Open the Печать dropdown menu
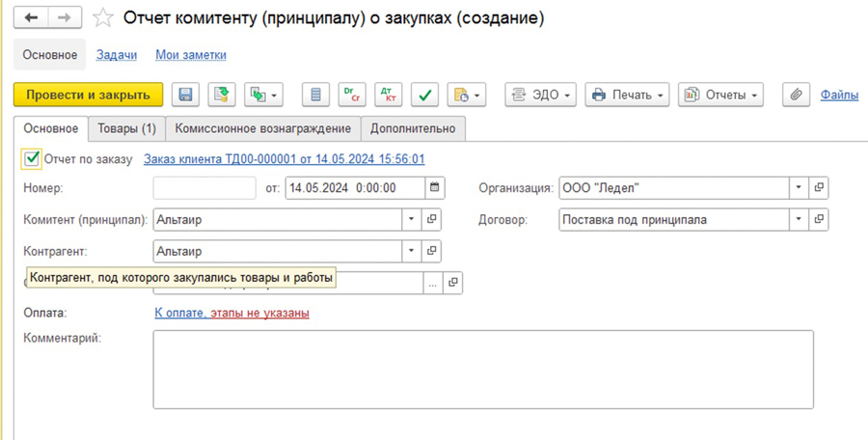Screen dimensions: 868x440 628,95
